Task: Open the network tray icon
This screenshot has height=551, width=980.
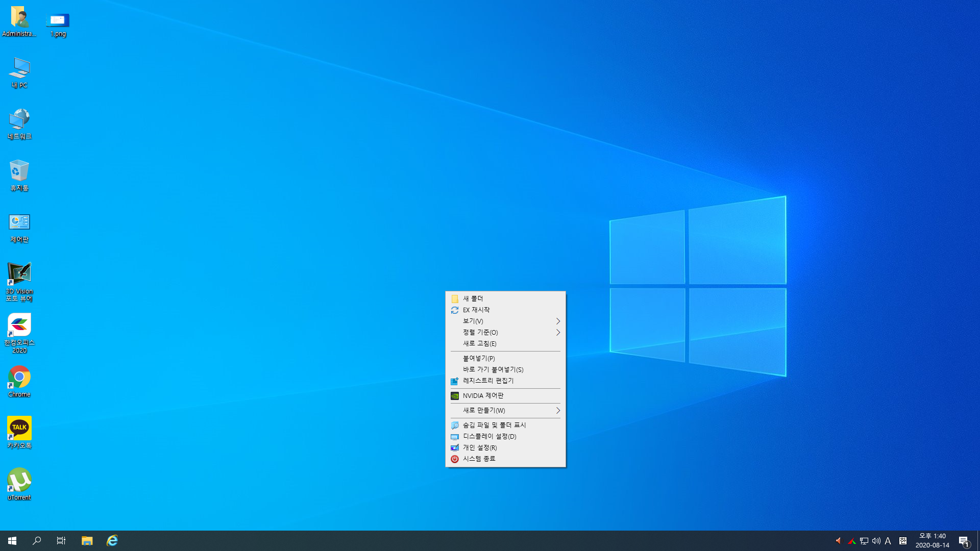Action: tap(864, 541)
